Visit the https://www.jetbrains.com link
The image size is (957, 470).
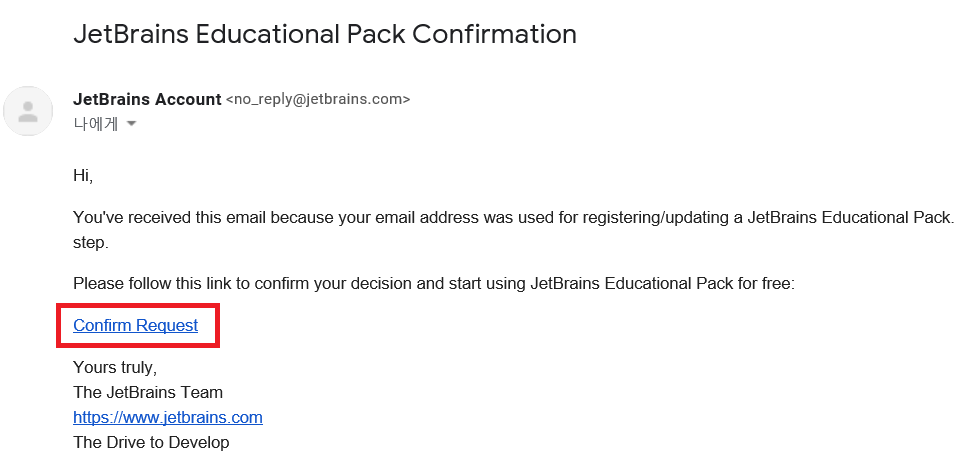pos(167,417)
